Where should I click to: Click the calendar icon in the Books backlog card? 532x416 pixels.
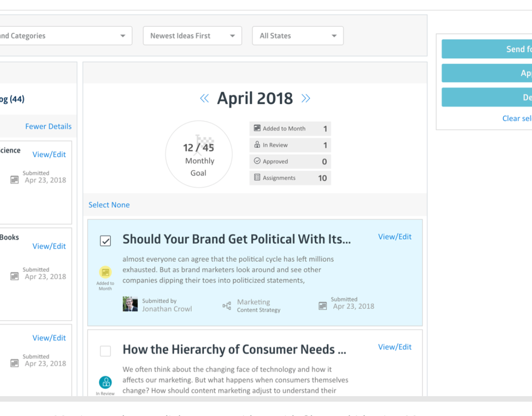pos(15,276)
